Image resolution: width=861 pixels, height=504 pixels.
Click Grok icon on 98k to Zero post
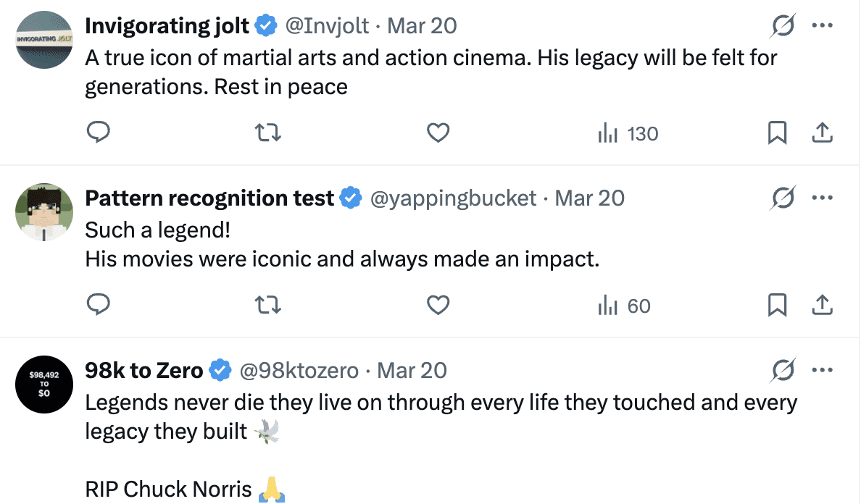pos(783,371)
